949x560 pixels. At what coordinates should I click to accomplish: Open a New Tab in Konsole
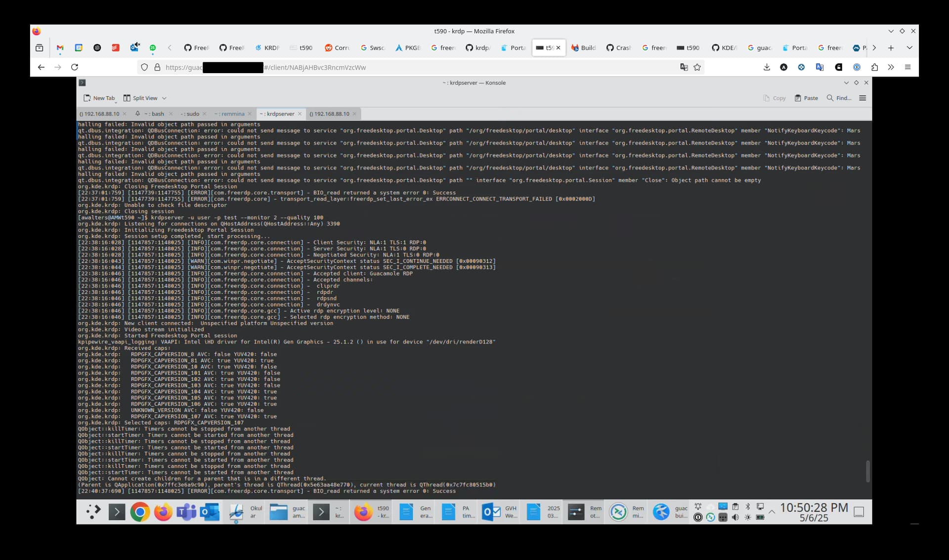99,98
